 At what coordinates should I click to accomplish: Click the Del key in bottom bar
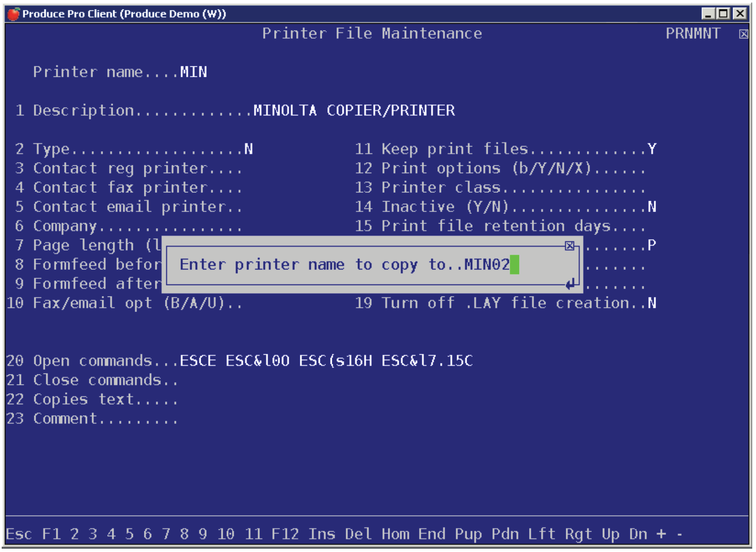[x=358, y=534]
